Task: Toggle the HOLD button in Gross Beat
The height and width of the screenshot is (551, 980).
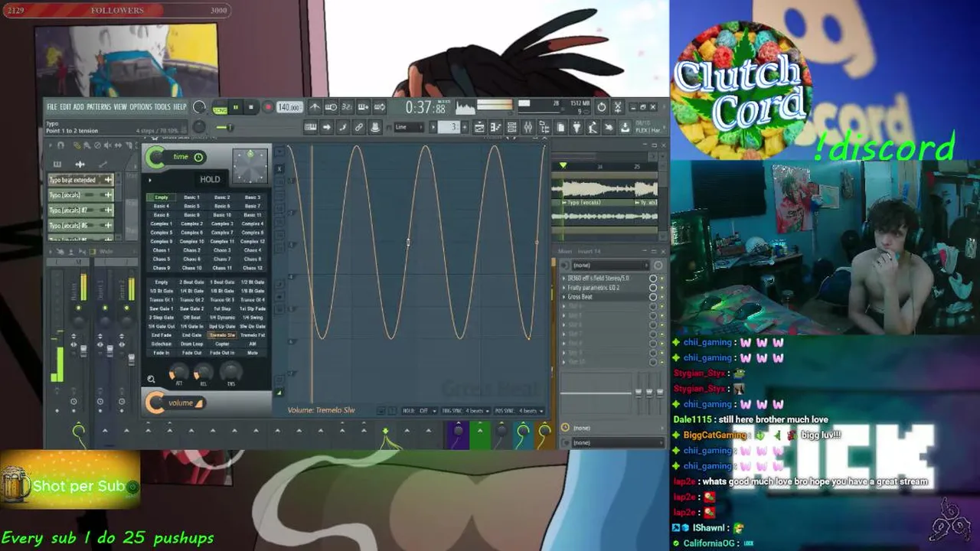Action: [x=210, y=180]
